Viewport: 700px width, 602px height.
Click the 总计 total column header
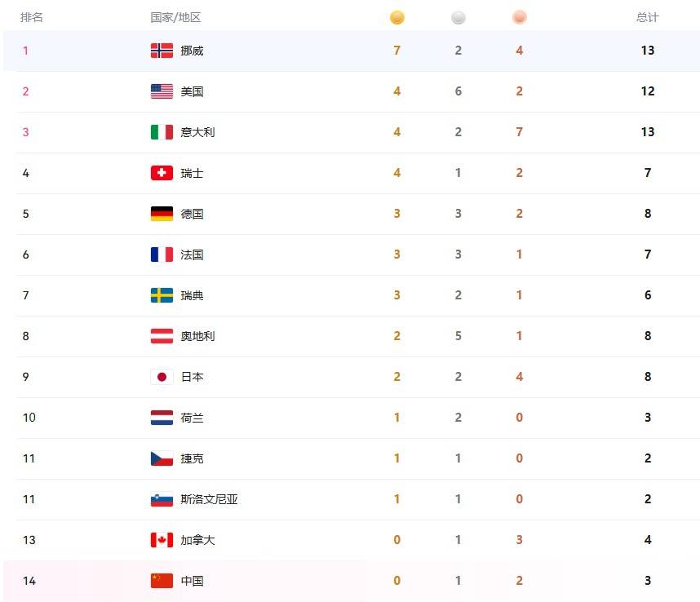(x=648, y=17)
